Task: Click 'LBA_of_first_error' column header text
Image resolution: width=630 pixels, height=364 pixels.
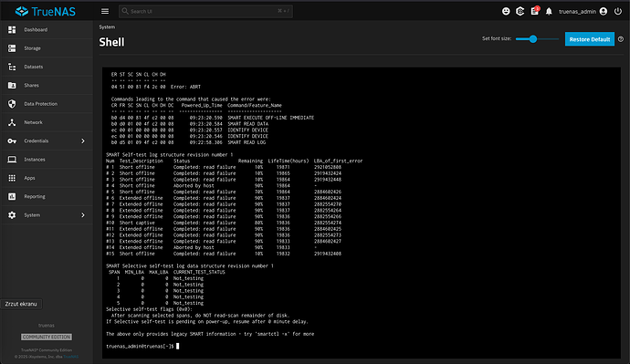Action: tap(339, 161)
